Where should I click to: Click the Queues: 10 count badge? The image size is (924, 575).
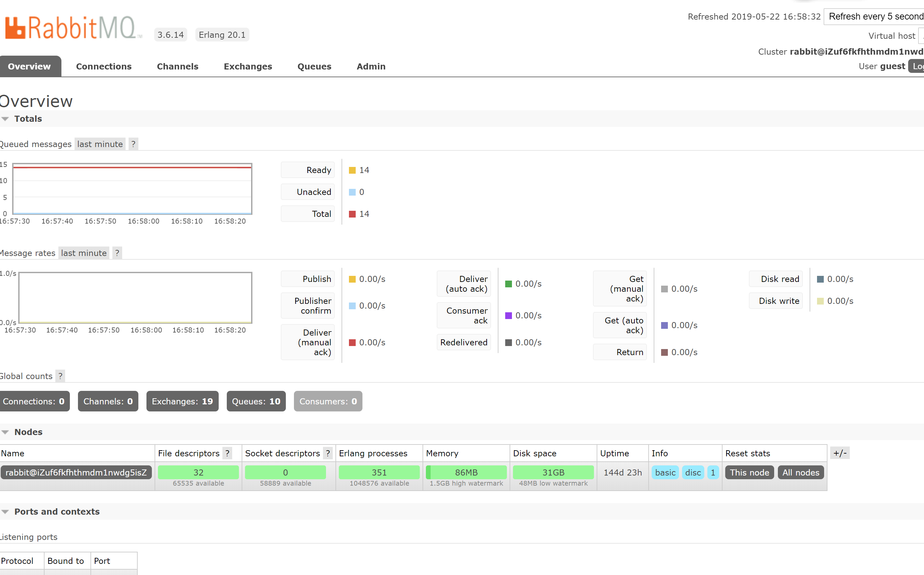256,401
